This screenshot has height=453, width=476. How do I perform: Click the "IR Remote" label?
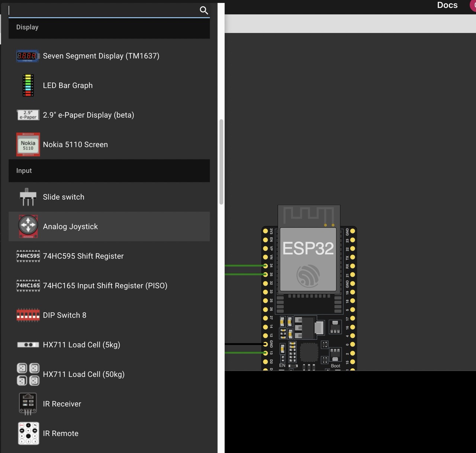coord(61,433)
